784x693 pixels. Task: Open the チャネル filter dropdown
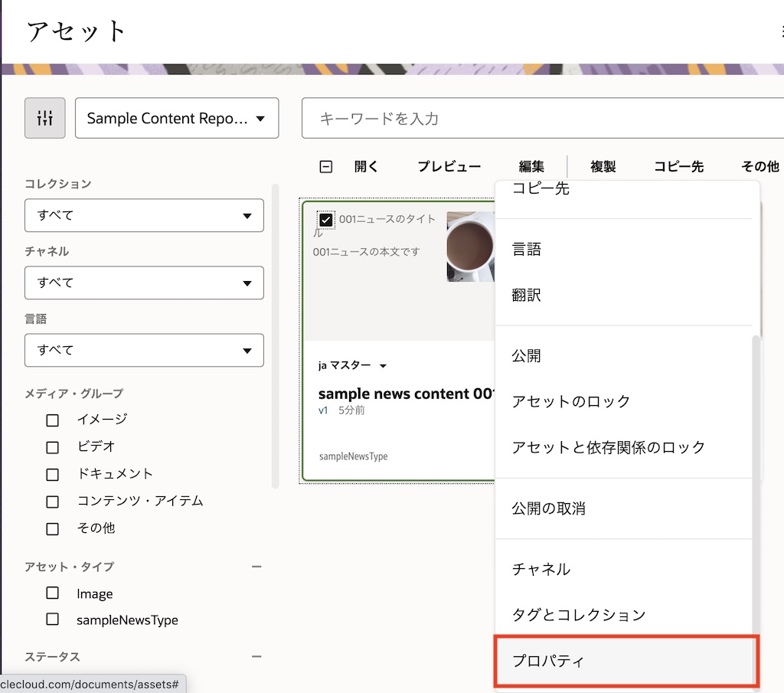pyautogui.click(x=144, y=283)
